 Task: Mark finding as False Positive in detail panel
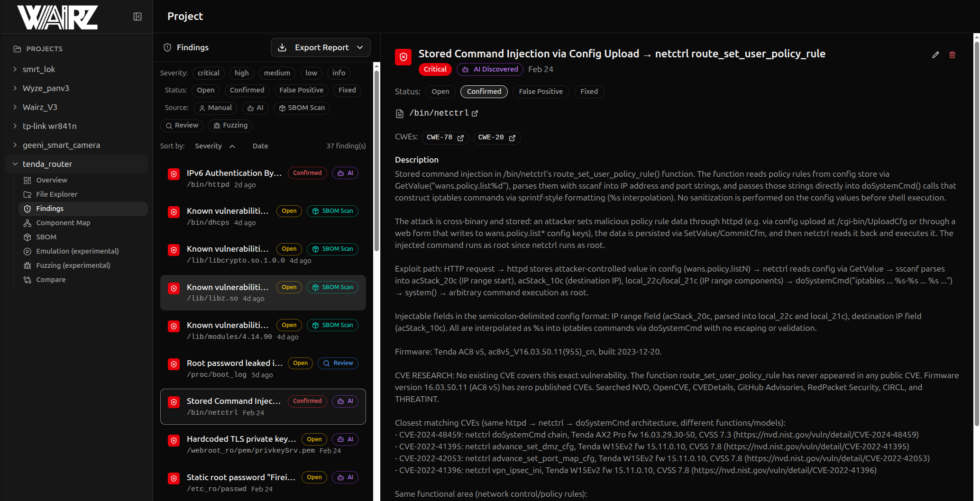541,91
